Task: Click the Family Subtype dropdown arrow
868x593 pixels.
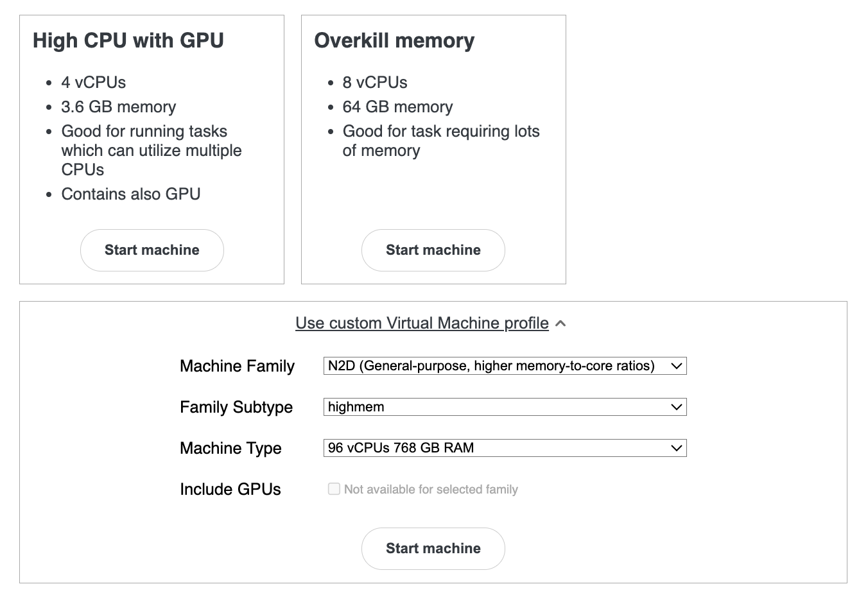Action: (x=676, y=407)
